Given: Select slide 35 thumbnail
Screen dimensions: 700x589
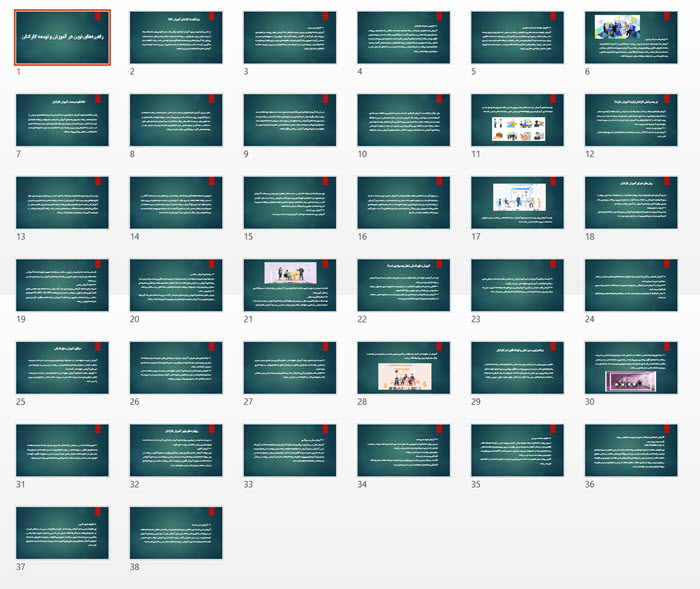Looking at the screenshot, I should [517, 451].
